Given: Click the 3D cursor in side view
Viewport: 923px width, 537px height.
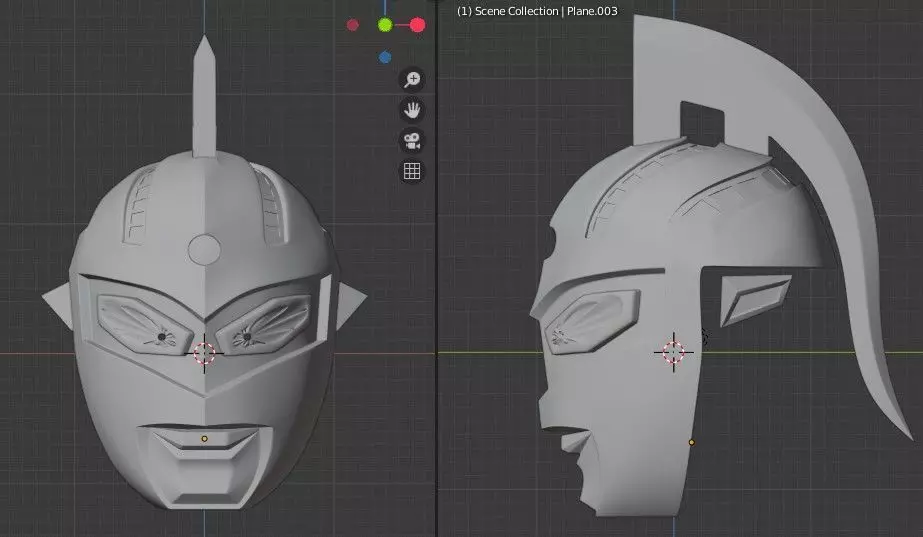Looking at the screenshot, I should click(673, 352).
